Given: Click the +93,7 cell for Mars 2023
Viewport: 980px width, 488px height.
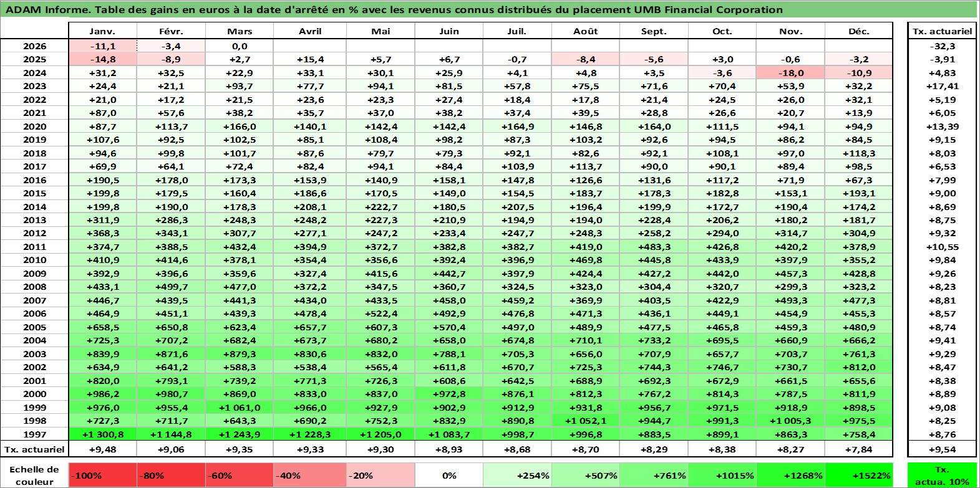Looking at the screenshot, I should (240, 86).
